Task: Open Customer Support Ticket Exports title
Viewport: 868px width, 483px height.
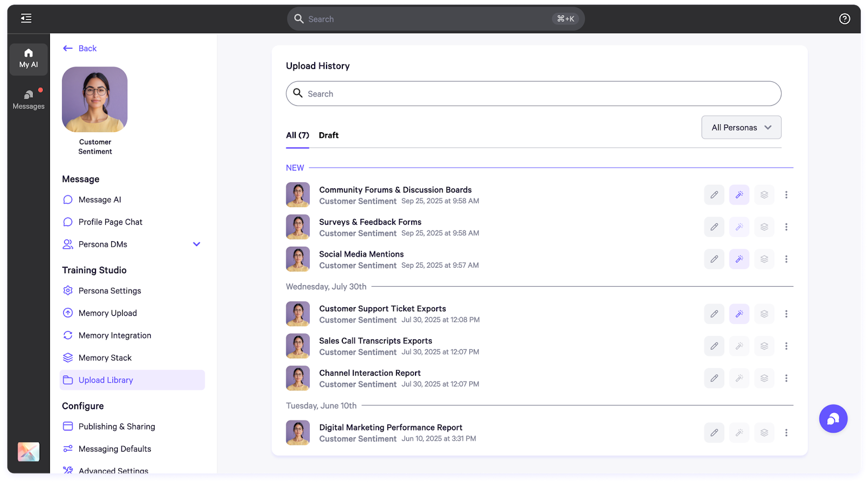Action: (382, 309)
